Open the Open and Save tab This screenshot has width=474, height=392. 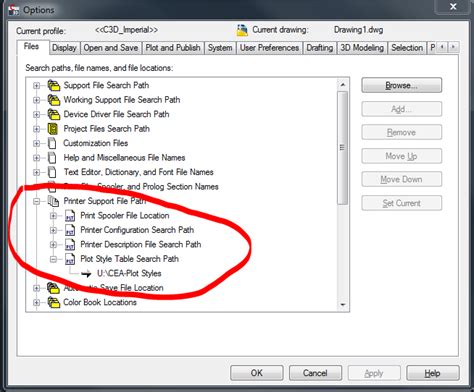pyautogui.click(x=111, y=48)
